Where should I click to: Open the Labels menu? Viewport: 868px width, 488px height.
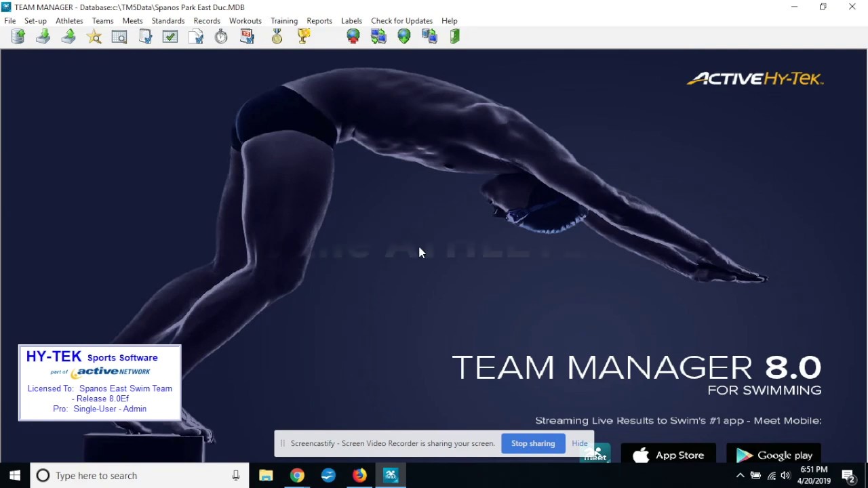pyautogui.click(x=351, y=21)
